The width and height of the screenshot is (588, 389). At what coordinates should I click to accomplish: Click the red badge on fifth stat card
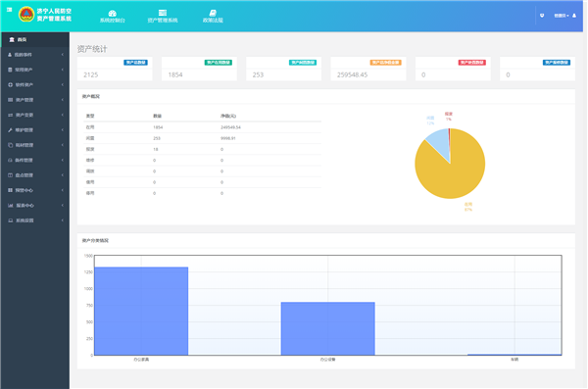tap(471, 63)
